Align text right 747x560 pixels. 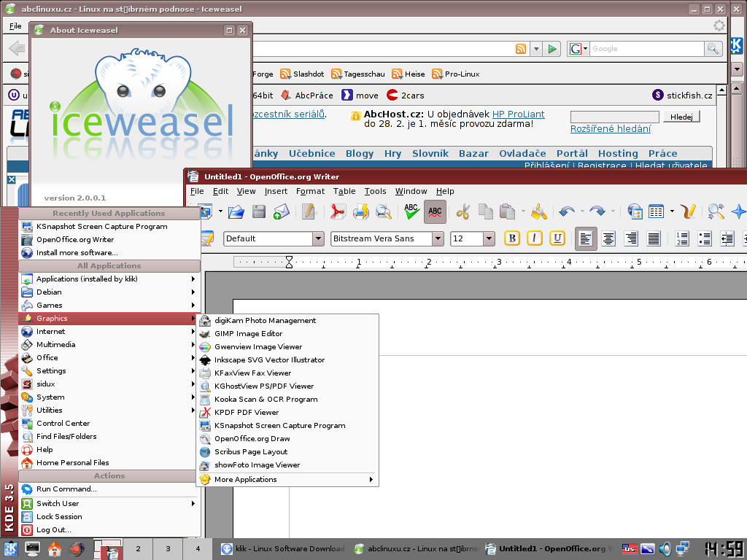pyautogui.click(x=631, y=238)
